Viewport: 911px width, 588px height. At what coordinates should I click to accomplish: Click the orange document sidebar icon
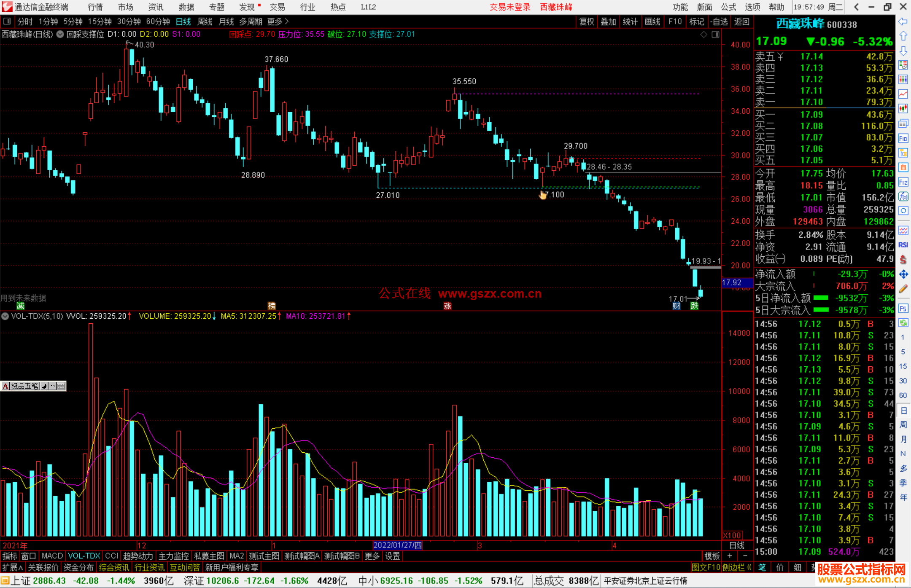[x=903, y=167]
